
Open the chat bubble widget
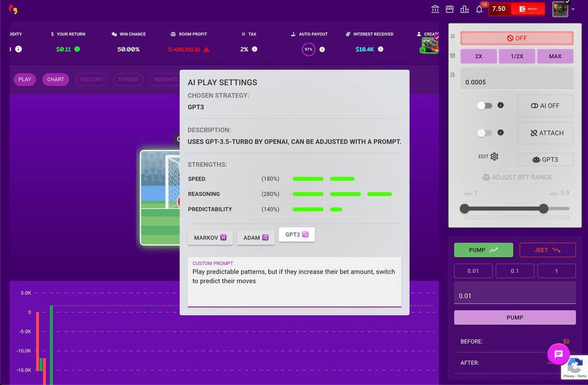point(559,354)
